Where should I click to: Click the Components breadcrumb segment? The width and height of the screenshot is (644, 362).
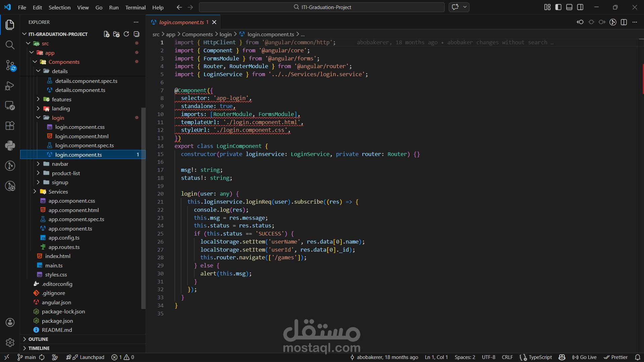click(197, 34)
